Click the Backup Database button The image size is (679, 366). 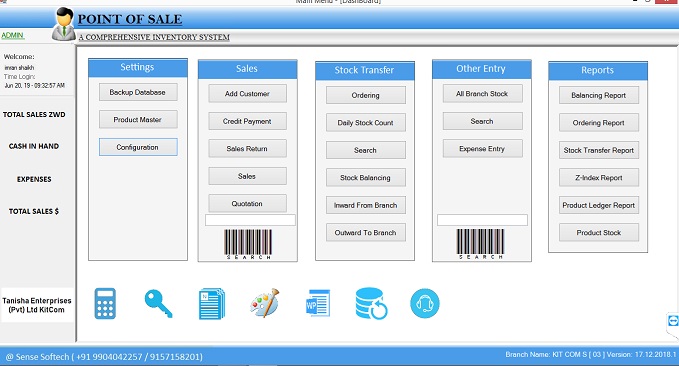[x=138, y=92]
